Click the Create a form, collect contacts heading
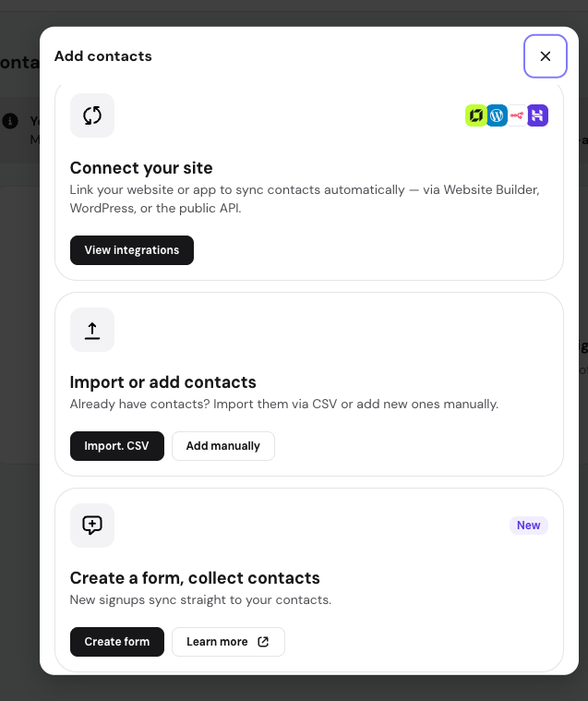The height and width of the screenshot is (701, 588). click(x=195, y=578)
